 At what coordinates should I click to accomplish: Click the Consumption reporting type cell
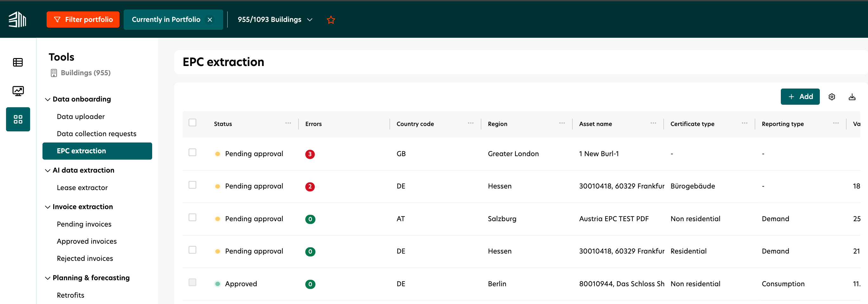[x=783, y=284]
